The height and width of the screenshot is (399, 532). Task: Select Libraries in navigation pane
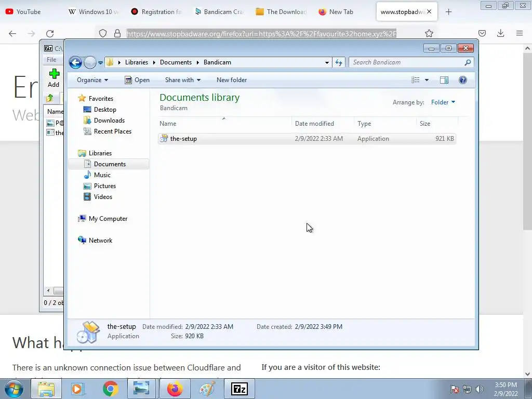(x=100, y=153)
